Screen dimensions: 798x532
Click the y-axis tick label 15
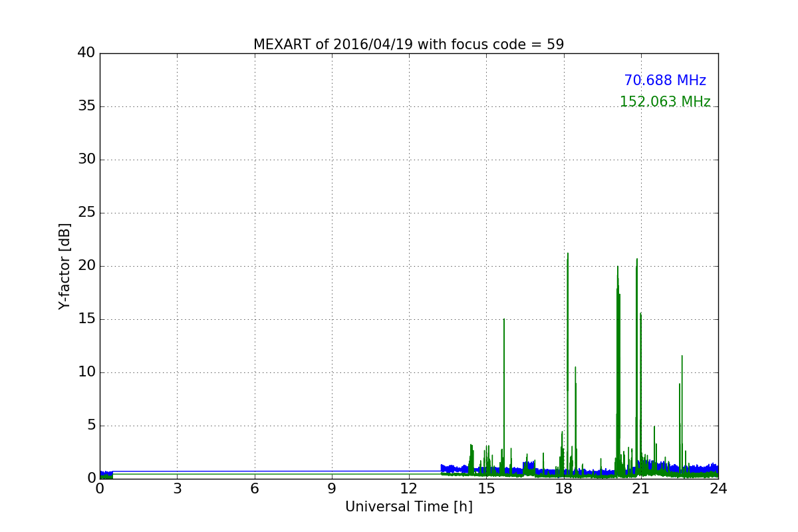pos(86,319)
